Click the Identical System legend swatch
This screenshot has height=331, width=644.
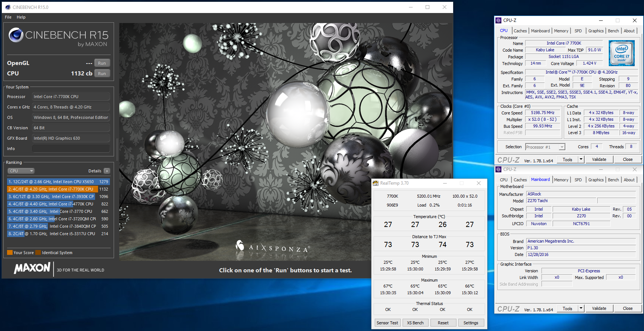click(38, 253)
